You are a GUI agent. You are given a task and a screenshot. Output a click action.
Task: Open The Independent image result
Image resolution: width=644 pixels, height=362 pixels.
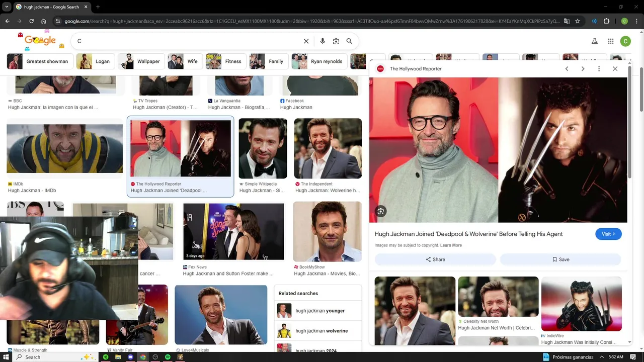[x=328, y=148]
